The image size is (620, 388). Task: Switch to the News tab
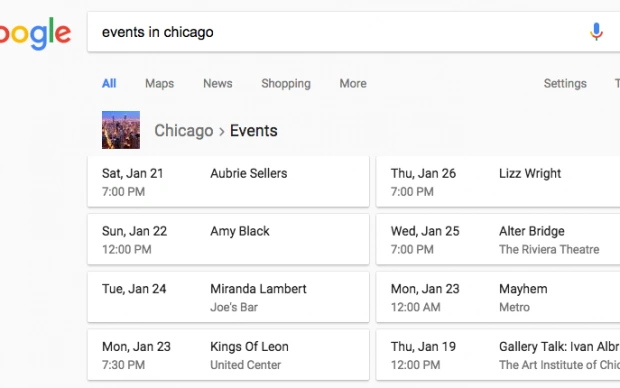click(x=218, y=83)
